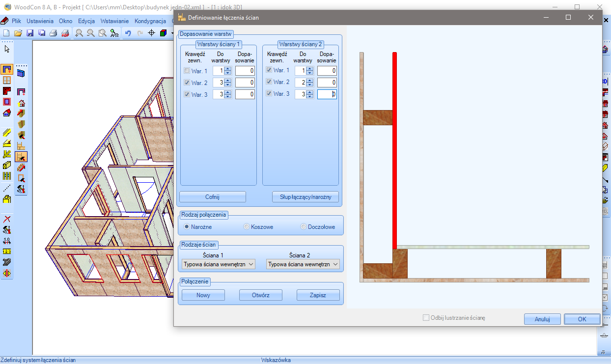
Task: Adjust War. 1 Do warstwy stepper, ściany 2
Action: [x=309, y=71]
